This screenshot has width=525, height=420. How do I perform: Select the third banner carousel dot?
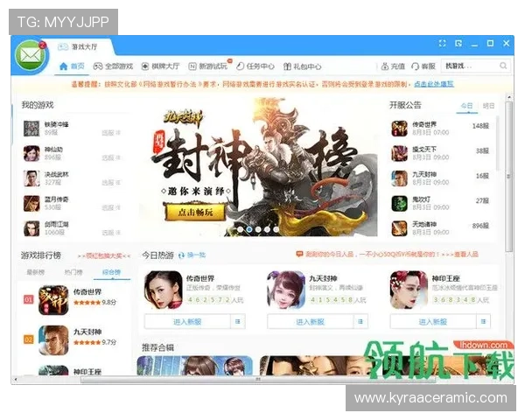click(x=258, y=229)
